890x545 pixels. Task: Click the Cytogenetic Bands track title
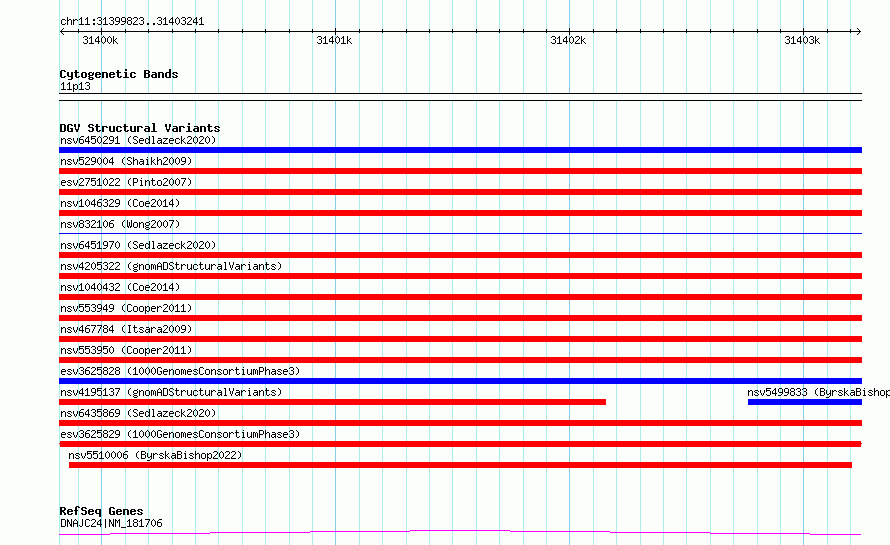tap(119, 74)
